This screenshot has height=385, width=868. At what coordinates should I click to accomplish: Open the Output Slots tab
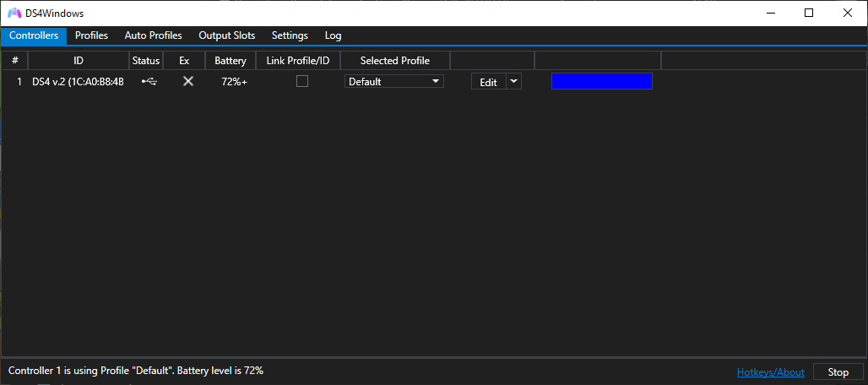[227, 35]
